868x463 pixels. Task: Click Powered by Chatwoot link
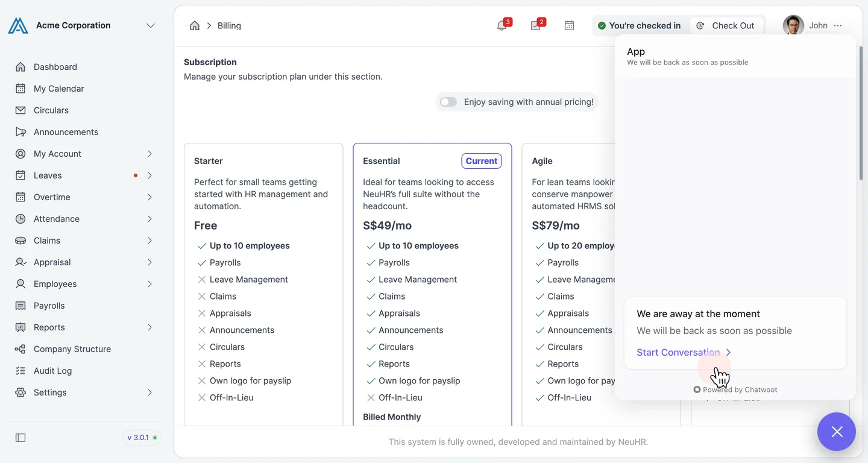point(735,389)
